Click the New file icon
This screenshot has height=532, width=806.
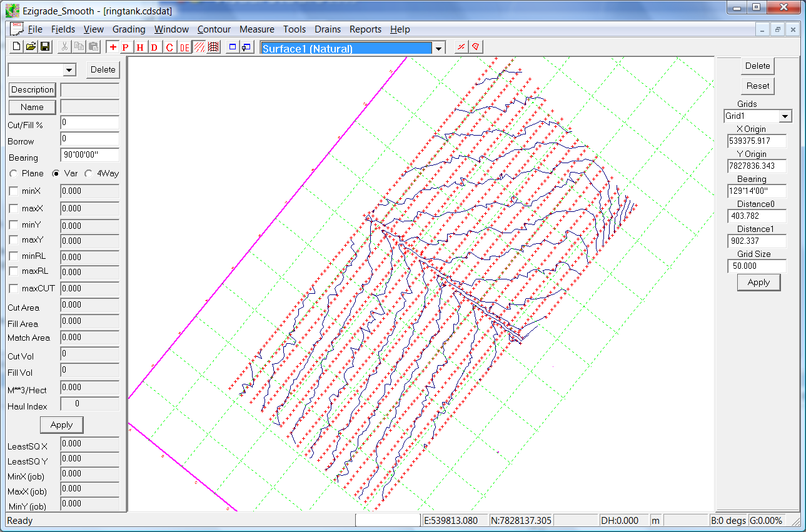[17, 47]
